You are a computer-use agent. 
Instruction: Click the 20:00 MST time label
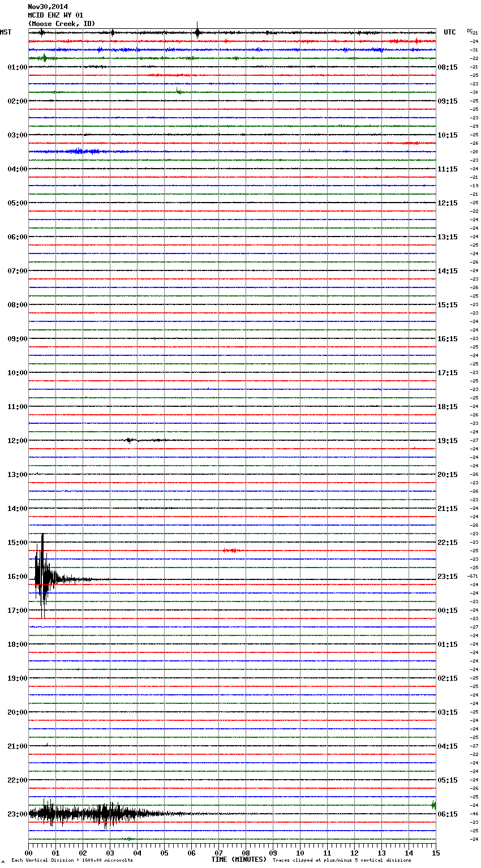(17, 712)
